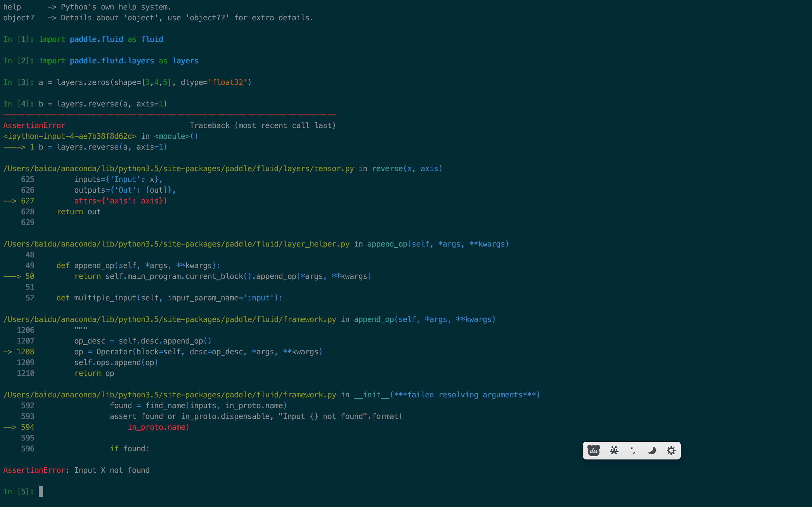This screenshot has width=812, height=507.
Task: Click the In [4] layers.reverse command
Action: 103,104
